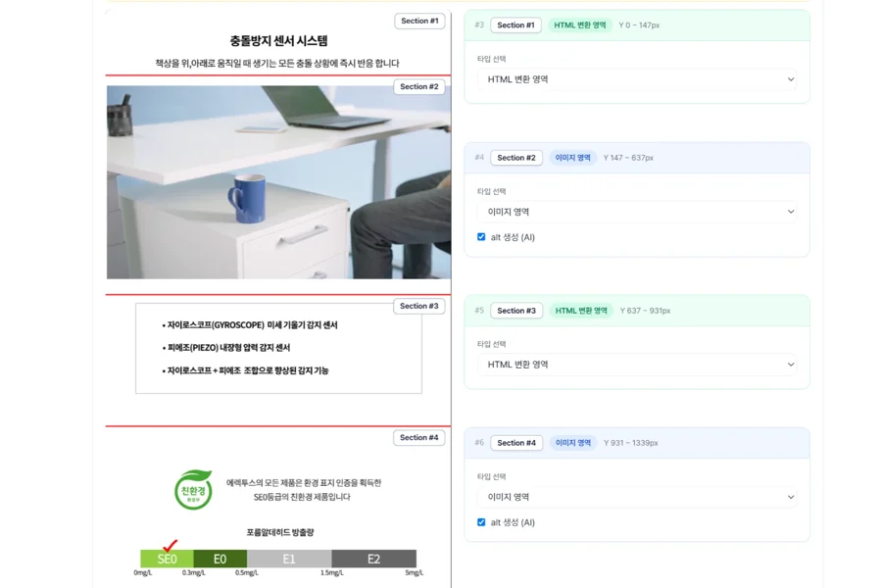The image size is (882, 588).
Task: Click the bullet text mentioning PIEZO
Action: [x=226, y=348]
